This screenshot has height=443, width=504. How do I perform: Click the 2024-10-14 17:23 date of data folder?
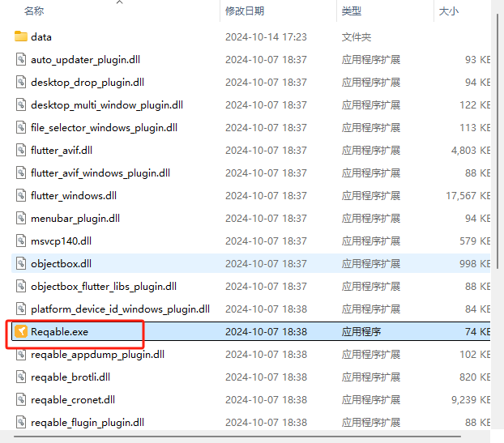pos(266,37)
